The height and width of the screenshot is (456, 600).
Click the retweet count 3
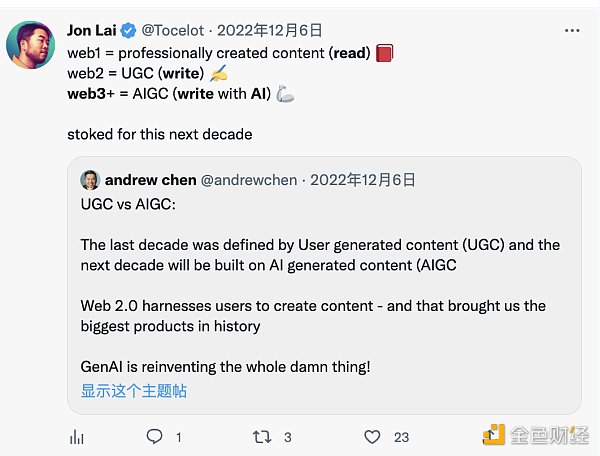click(x=288, y=437)
